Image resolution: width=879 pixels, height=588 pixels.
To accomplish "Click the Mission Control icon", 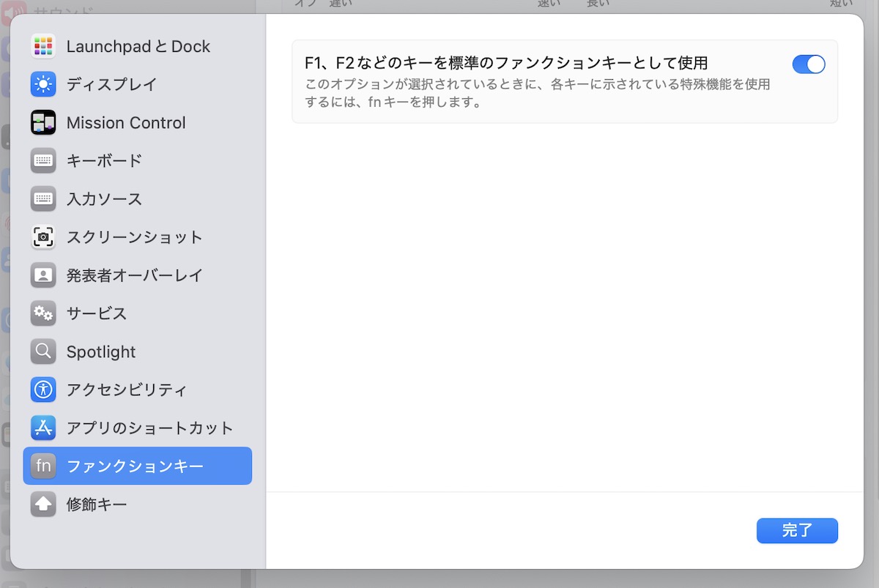I will pyautogui.click(x=43, y=122).
